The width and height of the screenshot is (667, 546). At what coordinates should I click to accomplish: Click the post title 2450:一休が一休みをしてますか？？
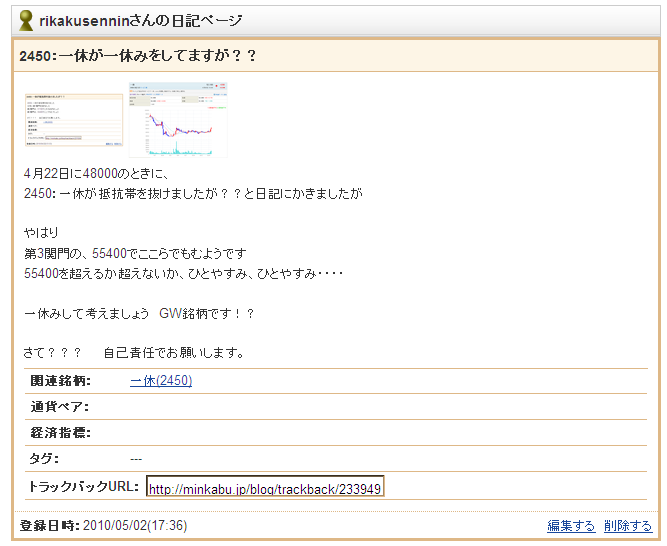tap(138, 55)
